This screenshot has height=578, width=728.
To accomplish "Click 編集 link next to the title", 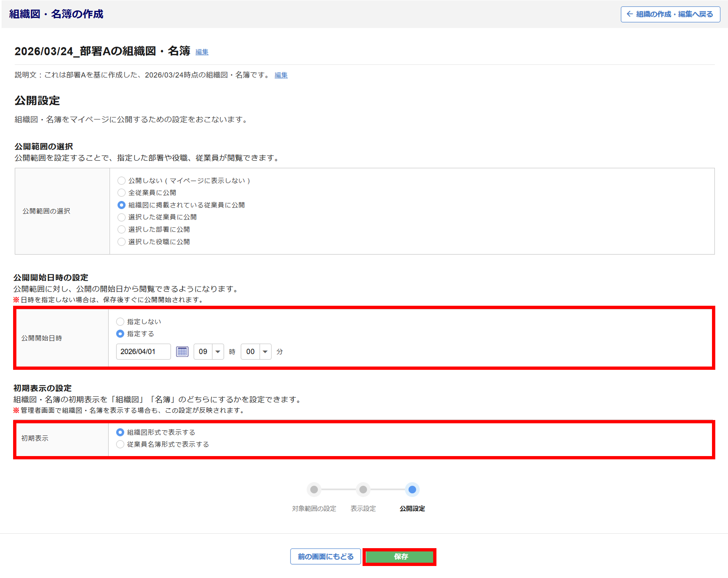I will 202,52.
